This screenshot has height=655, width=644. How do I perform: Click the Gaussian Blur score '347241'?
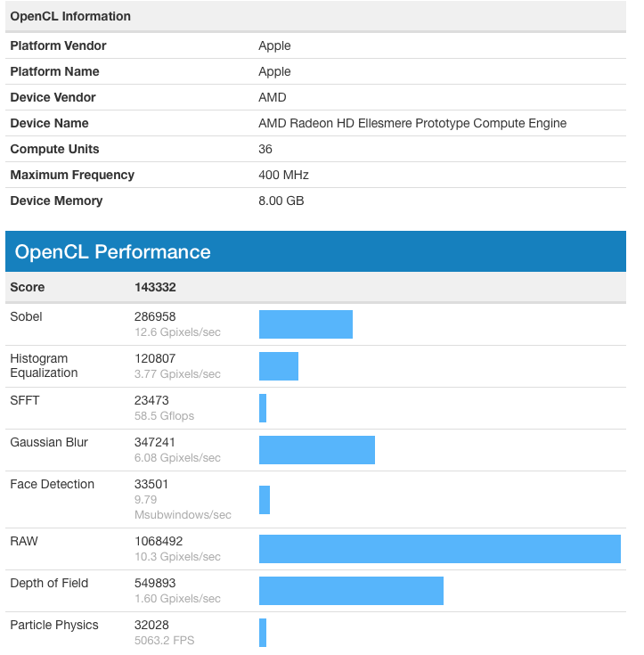(x=155, y=442)
